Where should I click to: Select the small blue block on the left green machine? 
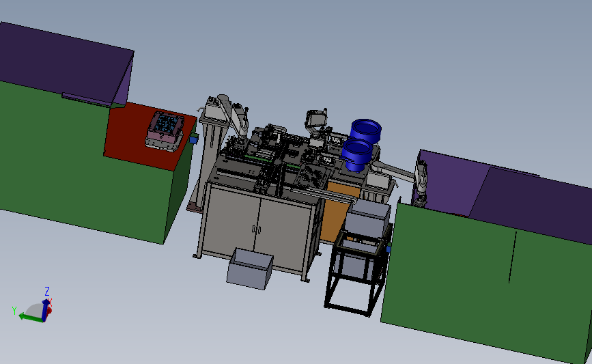(x=194, y=140)
